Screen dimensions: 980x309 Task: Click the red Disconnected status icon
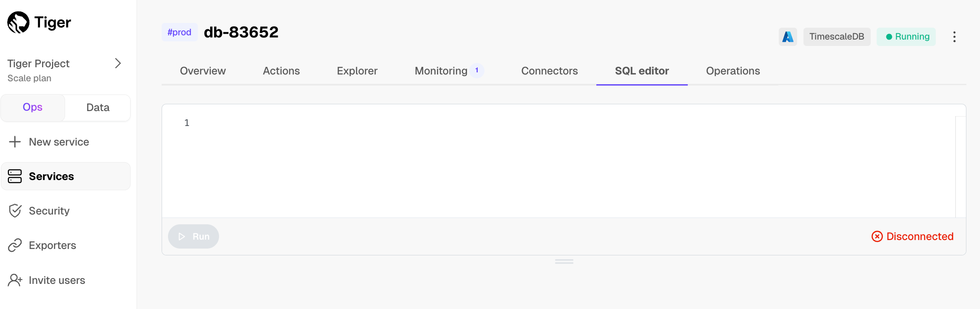click(x=877, y=236)
